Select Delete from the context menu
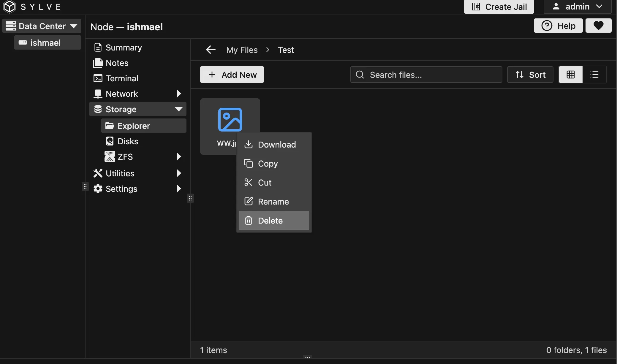 pyautogui.click(x=270, y=220)
